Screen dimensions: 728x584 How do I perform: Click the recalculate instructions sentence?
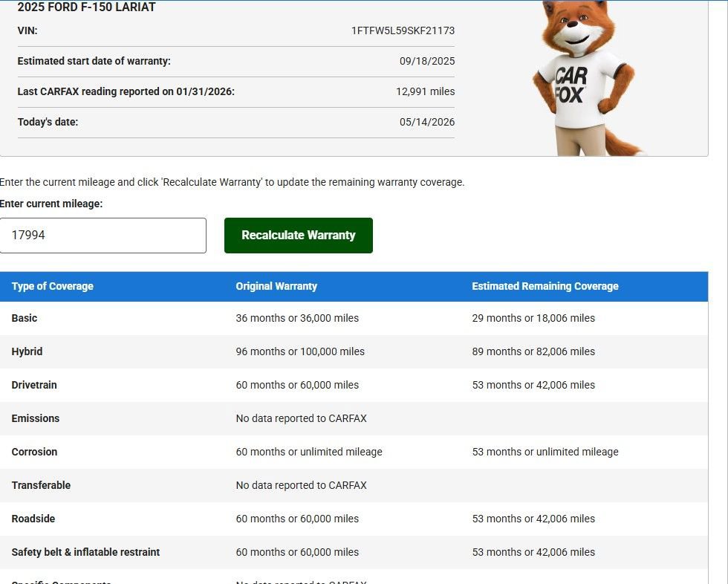232,183
